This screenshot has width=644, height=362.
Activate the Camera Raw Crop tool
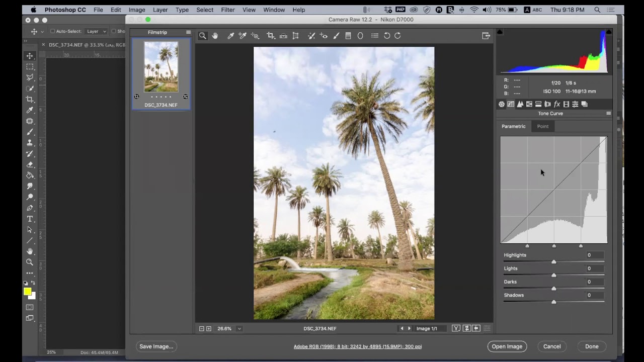[271, 36]
